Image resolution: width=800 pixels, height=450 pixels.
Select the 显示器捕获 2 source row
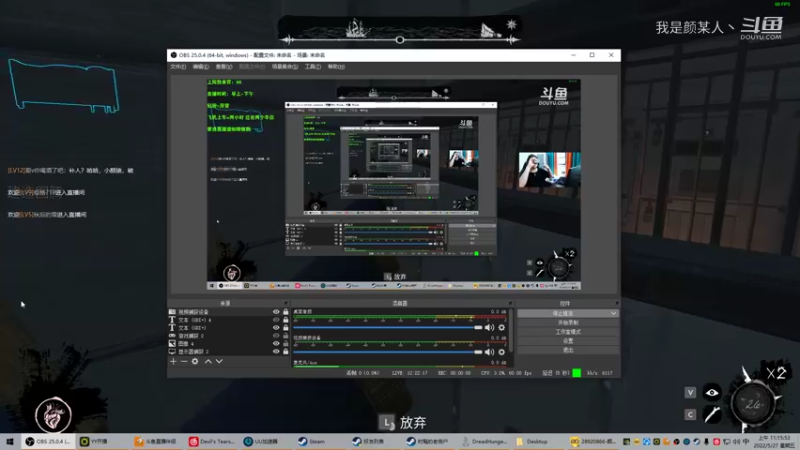click(228, 352)
